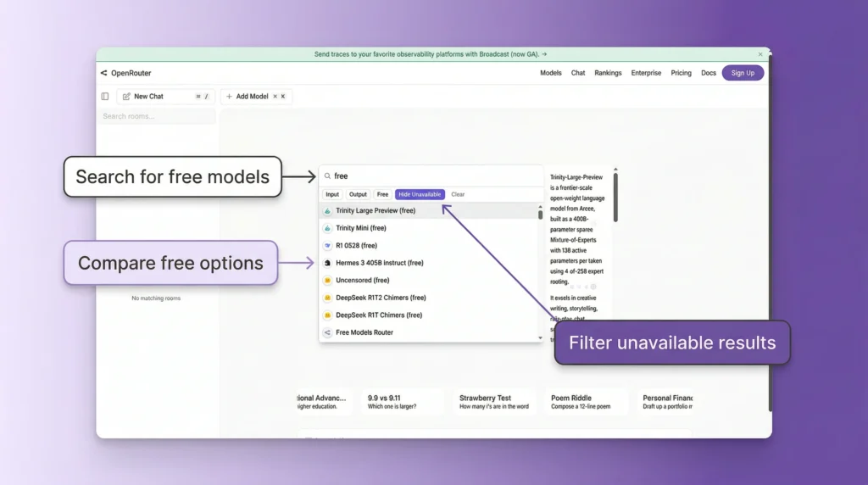The image size is (868, 485).
Task: Toggle the Hide Unavailable filter
Action: coord(420,194)
